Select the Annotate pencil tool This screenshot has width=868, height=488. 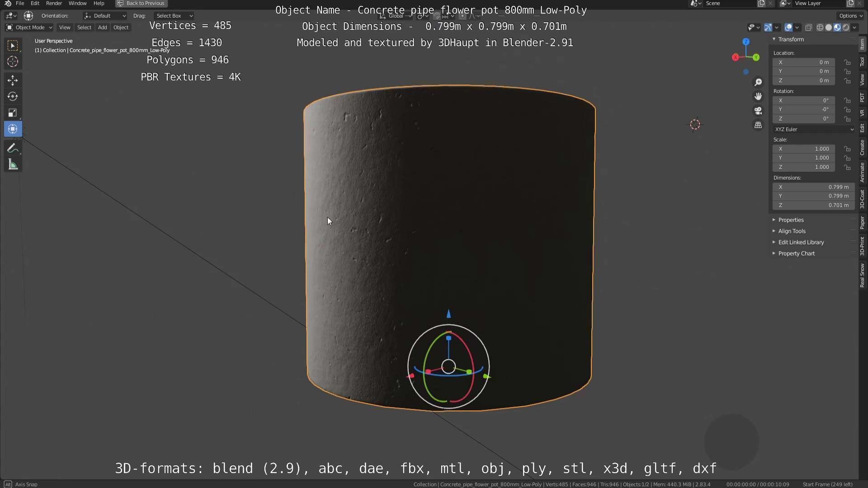[13, 148]
